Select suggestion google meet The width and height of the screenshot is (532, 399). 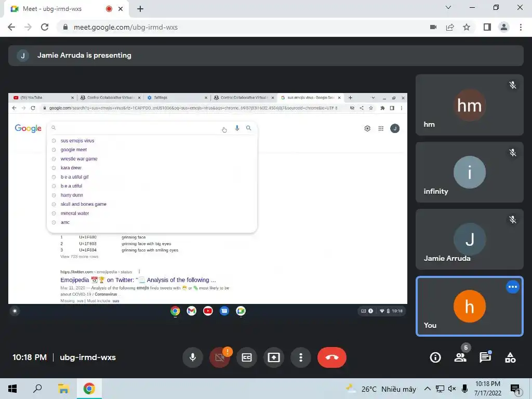pyautogui.click(x=152, y=150)
